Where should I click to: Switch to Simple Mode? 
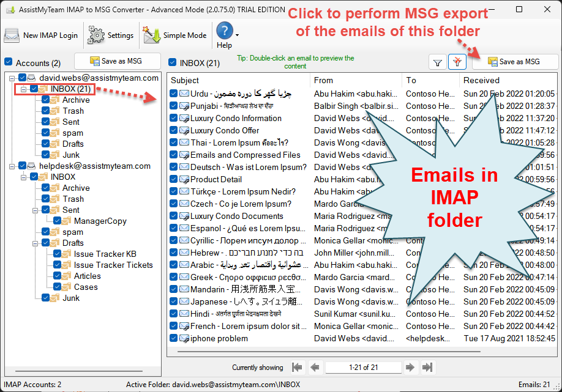point(174,35)
